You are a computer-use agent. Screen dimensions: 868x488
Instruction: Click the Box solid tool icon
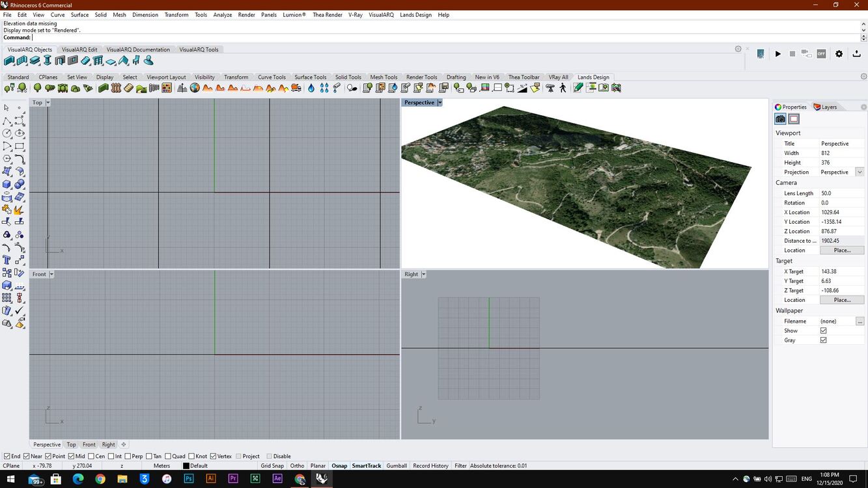coord(7,185)
